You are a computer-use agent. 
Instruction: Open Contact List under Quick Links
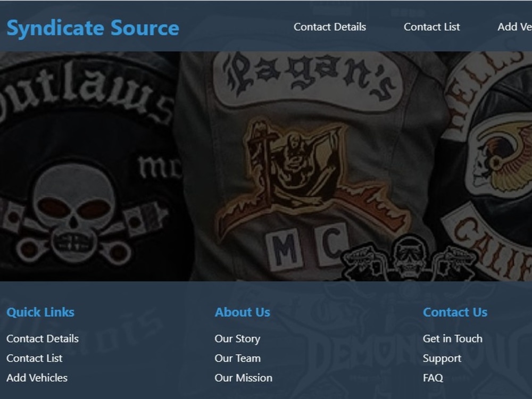34,358
